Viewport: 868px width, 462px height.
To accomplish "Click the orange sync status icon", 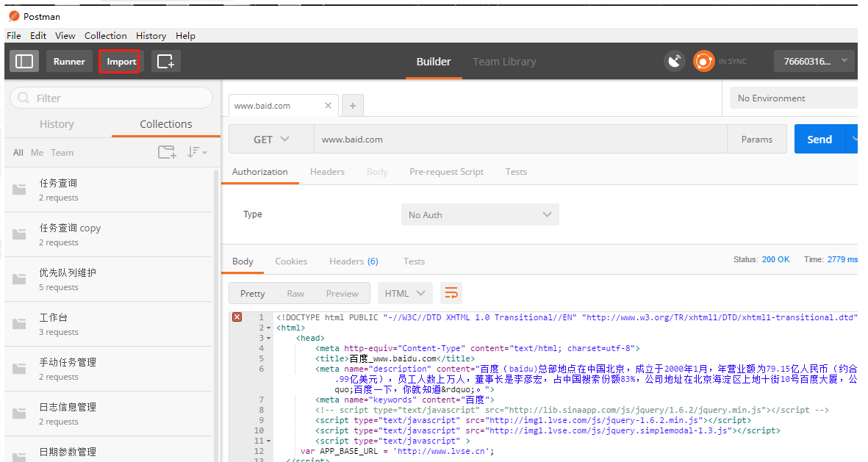I will [x=703, y=62].
